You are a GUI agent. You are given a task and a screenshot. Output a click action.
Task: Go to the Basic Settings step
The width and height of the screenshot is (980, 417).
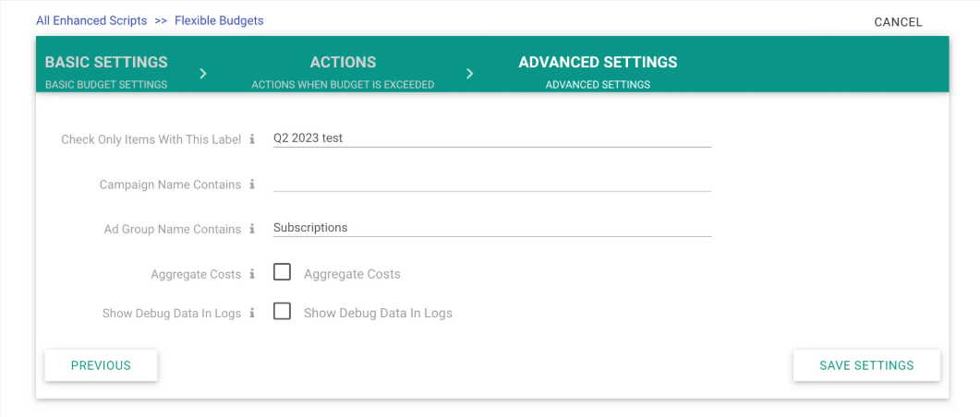pos(106,71)
